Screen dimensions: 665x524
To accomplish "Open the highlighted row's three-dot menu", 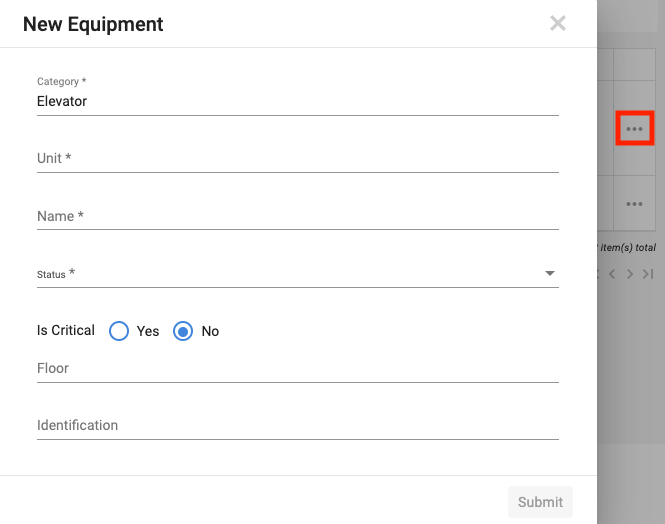I will pyautogui.click(x=634, y=129).
